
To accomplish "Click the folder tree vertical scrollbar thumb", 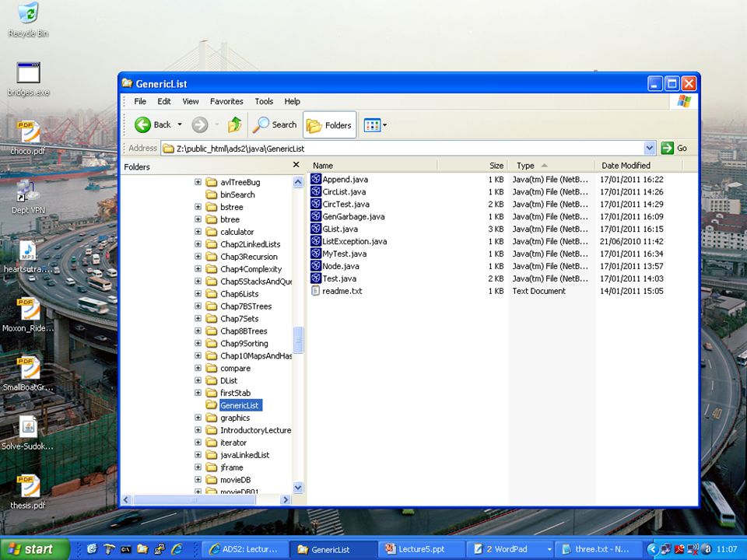I will [298, 340].
